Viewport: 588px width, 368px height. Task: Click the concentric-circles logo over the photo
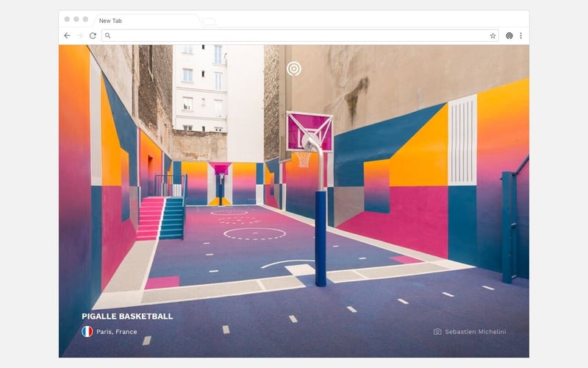click(294, 68)
